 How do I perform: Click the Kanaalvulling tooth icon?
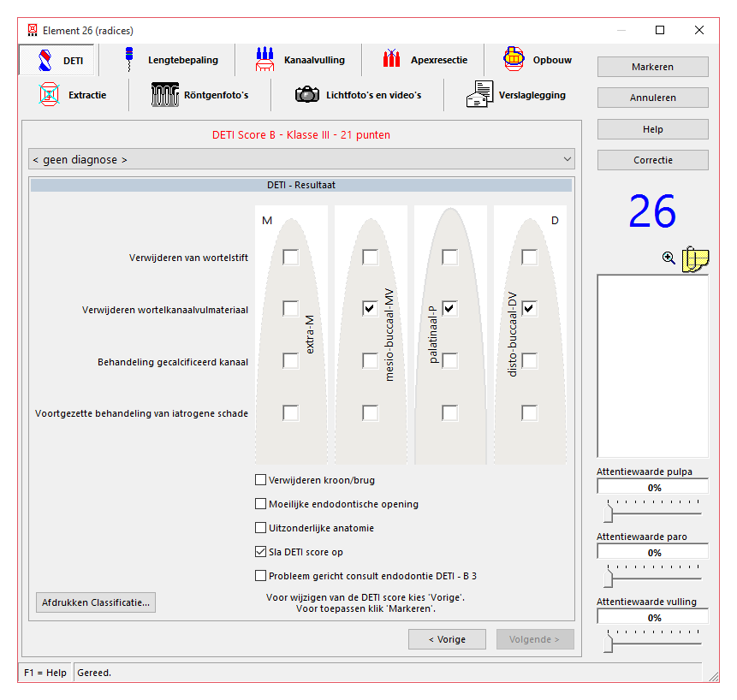tap(264, 59)
